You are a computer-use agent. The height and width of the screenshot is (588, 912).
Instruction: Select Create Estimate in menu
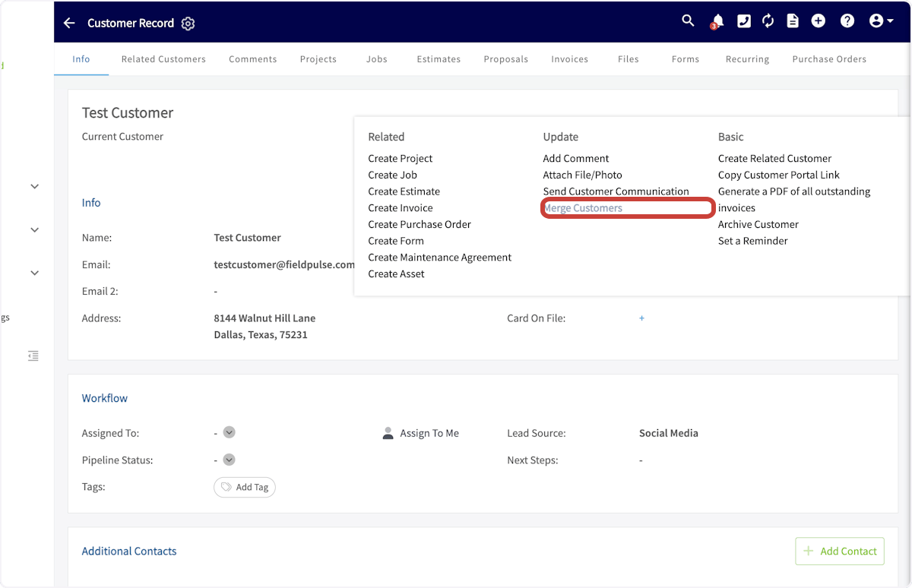click(x=404, y=191)
